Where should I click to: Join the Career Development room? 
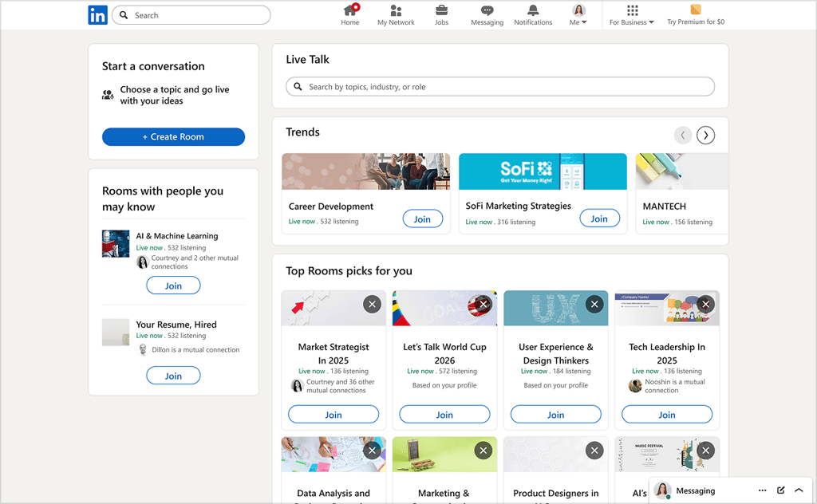(423, 219)
